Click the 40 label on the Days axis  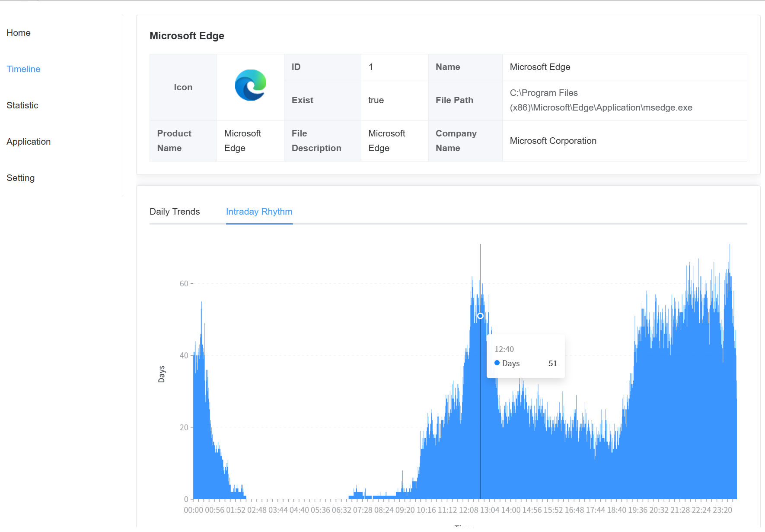click(x=184, y=355)
